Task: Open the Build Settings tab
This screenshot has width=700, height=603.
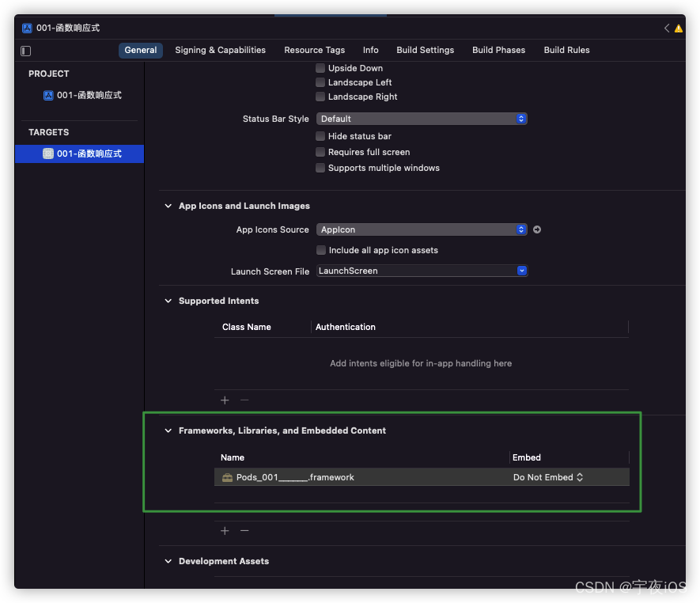Action: pos(425,50)
